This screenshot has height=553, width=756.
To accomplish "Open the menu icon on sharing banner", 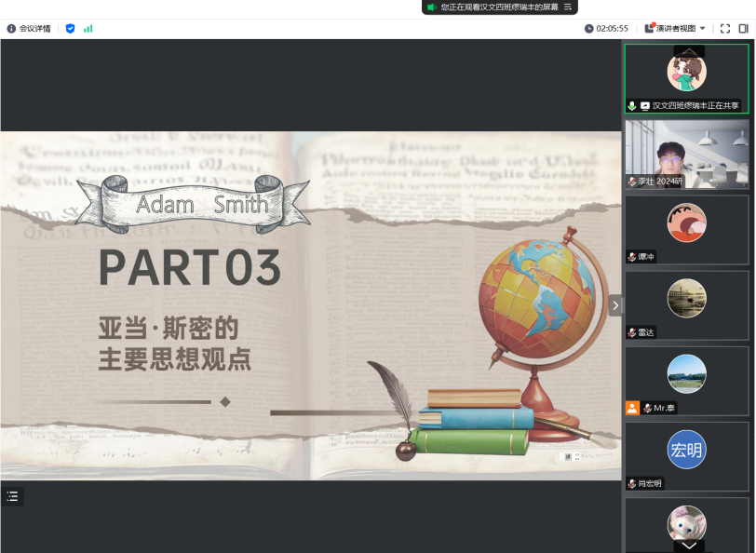I will click(567, 7).
